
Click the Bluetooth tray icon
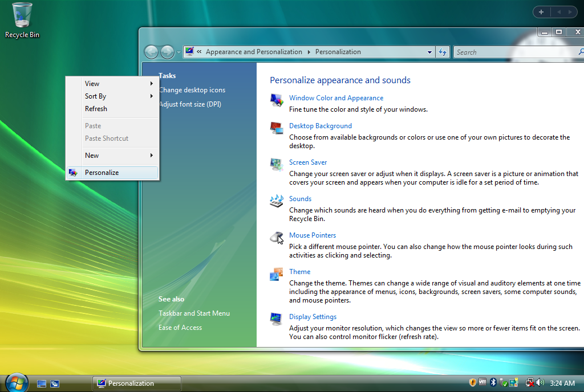click(493, 382)
